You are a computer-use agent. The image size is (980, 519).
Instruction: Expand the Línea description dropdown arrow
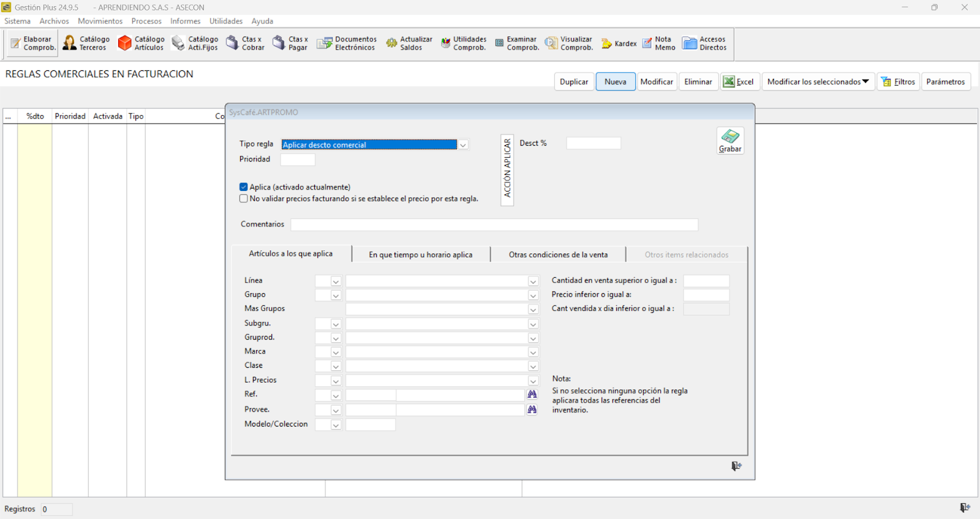(x=533, y=282)
